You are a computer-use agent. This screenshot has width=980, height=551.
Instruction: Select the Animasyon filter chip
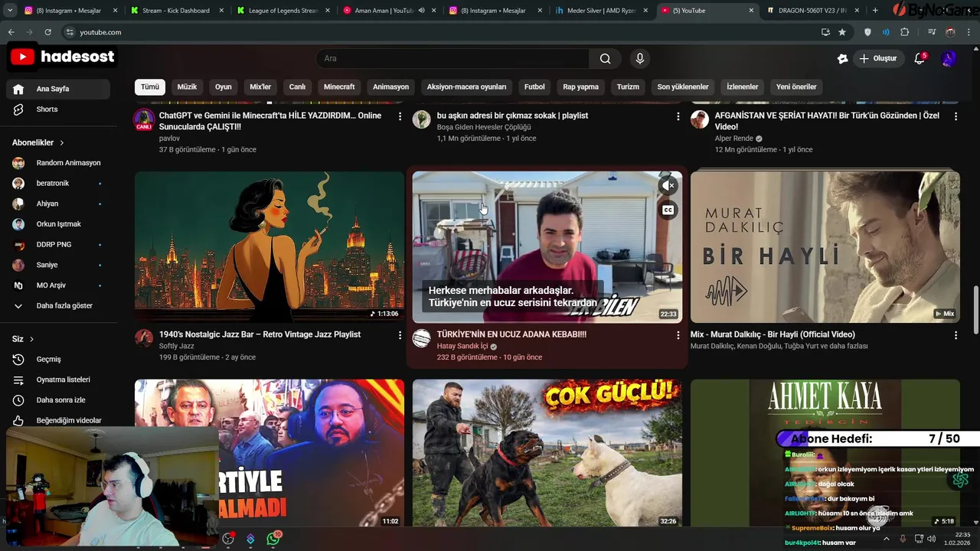point(390,87)
